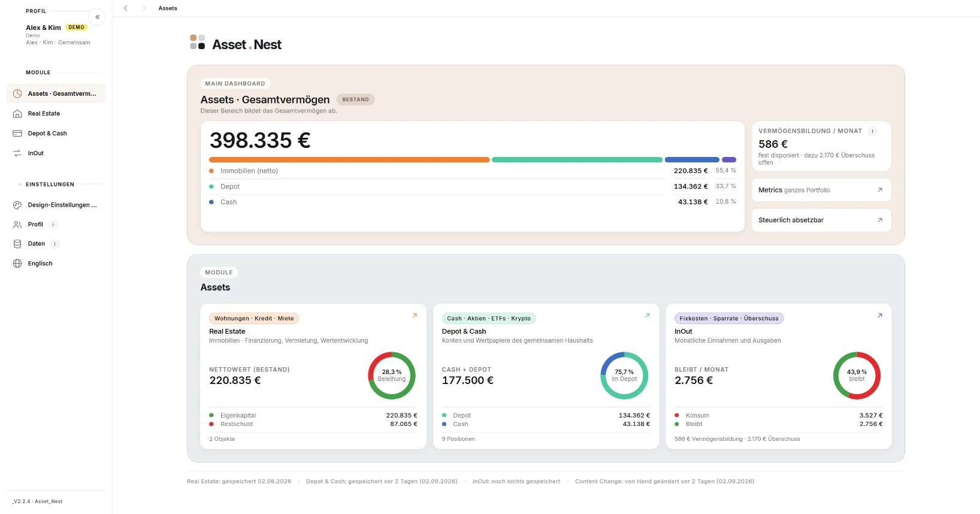This screenshot has height=514, width=980.
Task: Select Depot & Cash in the sidebar
Action: pyautogui.click(x=56, y=134)
